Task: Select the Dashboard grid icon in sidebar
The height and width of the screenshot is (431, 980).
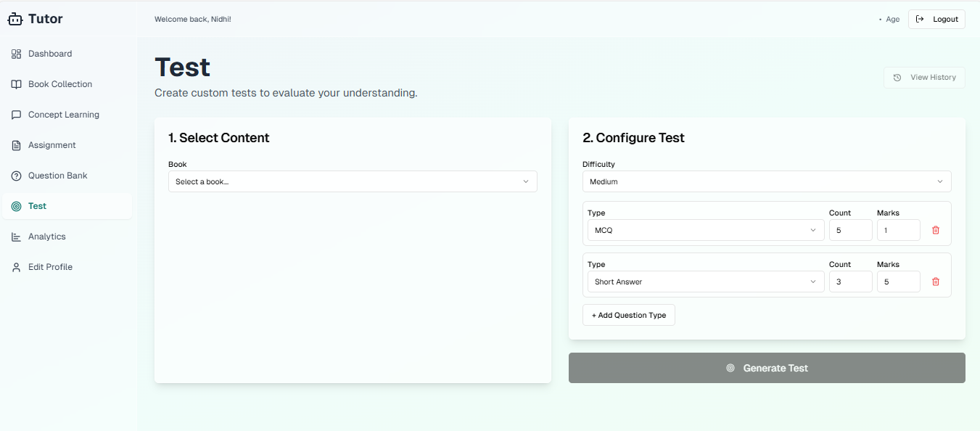Action: click(x=15, y=53)
